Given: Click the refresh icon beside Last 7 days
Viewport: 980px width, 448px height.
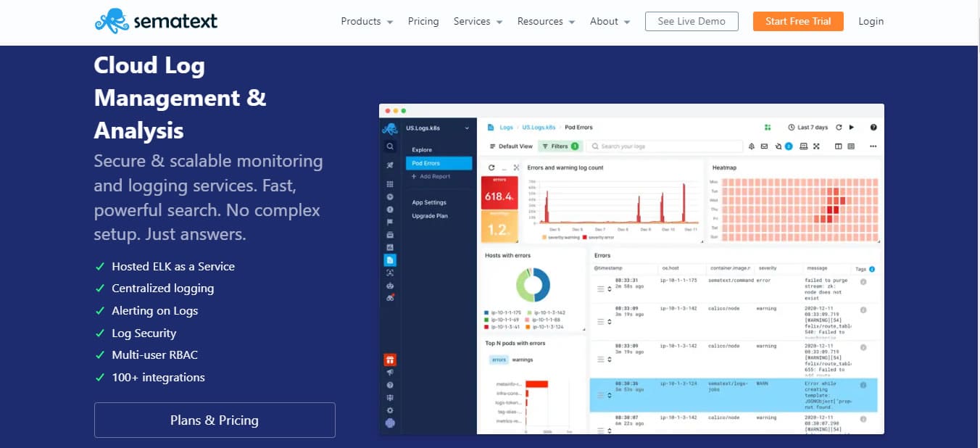Looking at the screenshot, I should point(839,127).
